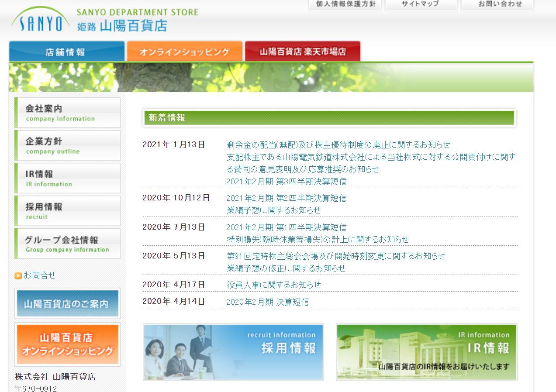Click the orange 山陽百貨店 オンラインショッピング banner
This screenshot has width=556, height=392.
68,344
